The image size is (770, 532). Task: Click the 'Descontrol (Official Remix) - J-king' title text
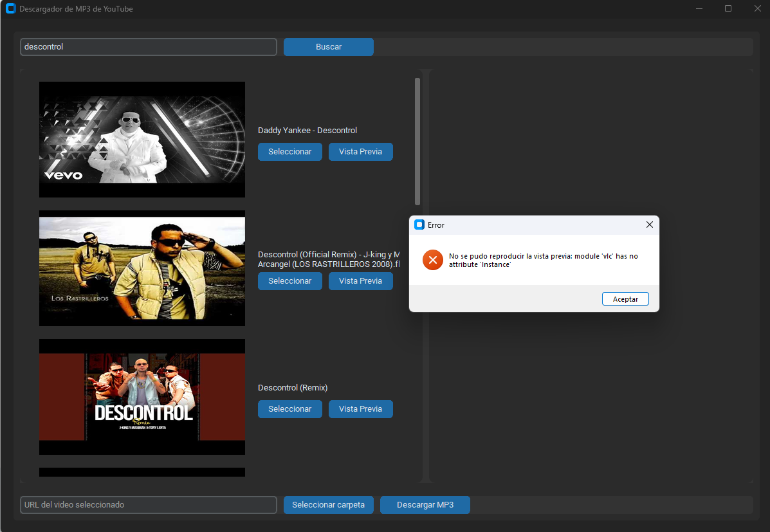329,259
